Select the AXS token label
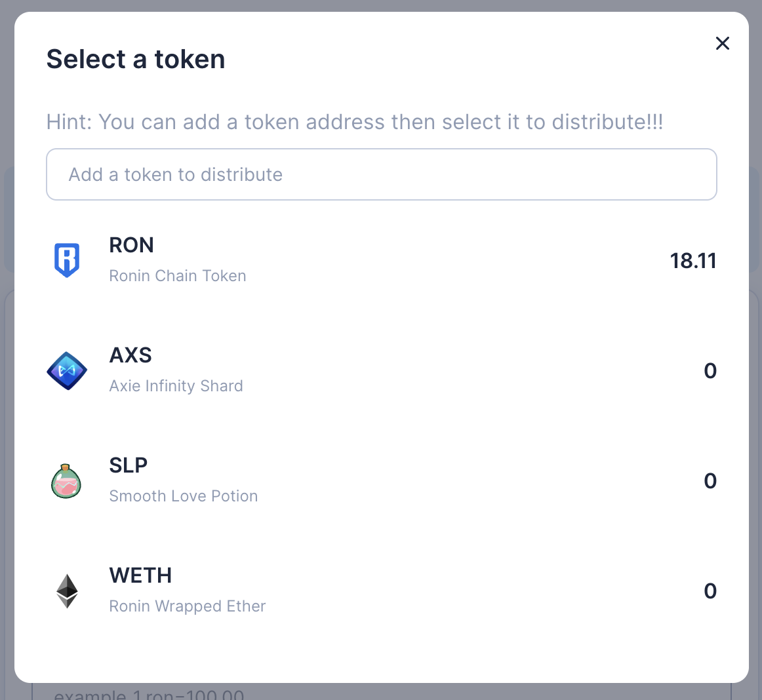The height and width of the screenshot is (700, 762). [x=130, y=356]
